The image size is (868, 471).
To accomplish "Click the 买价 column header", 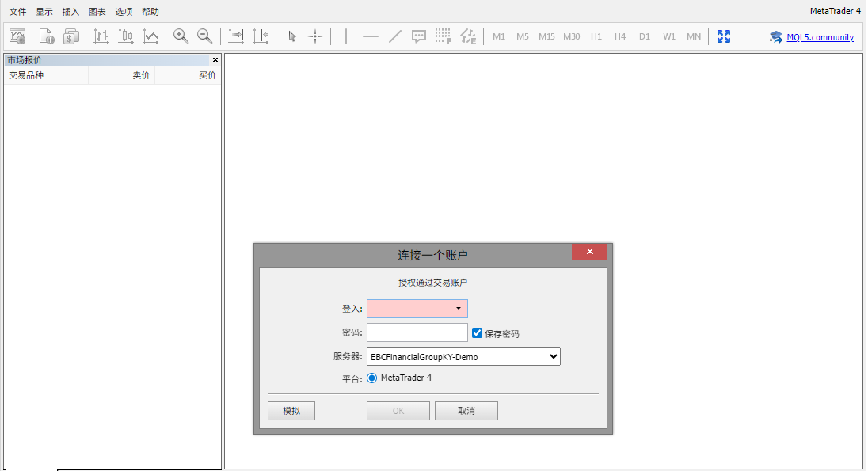I will 188,75.
